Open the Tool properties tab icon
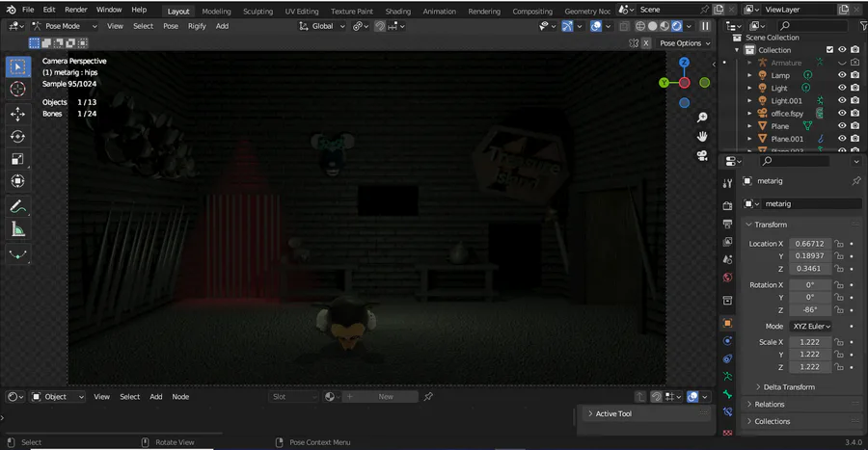The height and width of the screenshot is (450, 868). coord(727,184)
